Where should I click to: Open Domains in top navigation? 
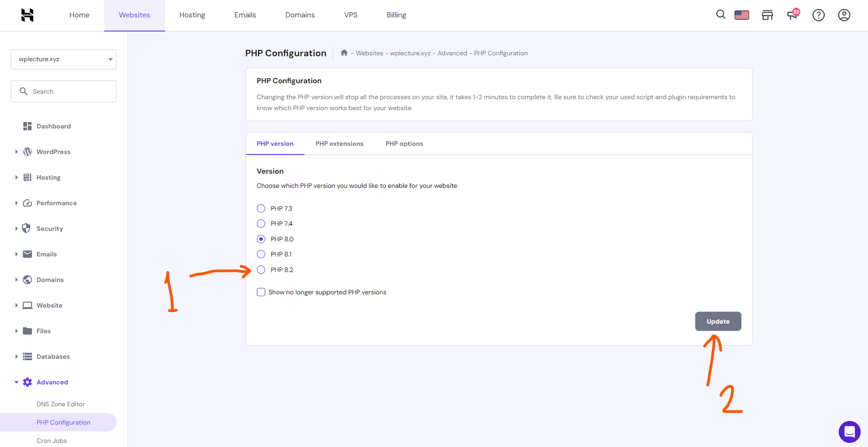300,15
